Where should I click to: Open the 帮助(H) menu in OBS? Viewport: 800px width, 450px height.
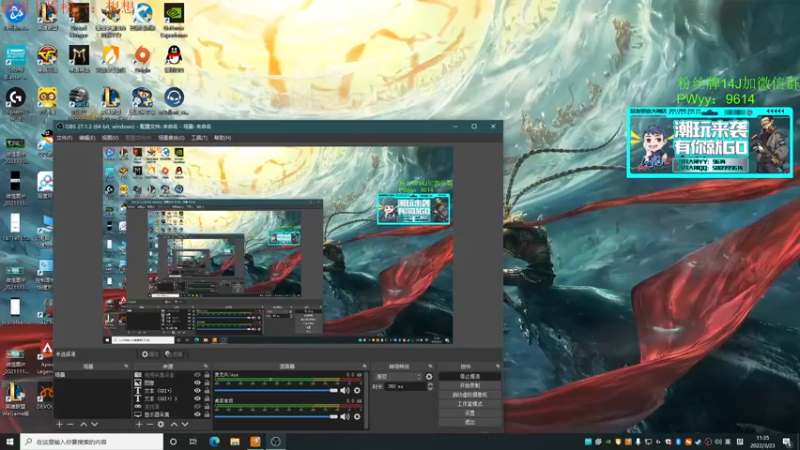(222, 138)
